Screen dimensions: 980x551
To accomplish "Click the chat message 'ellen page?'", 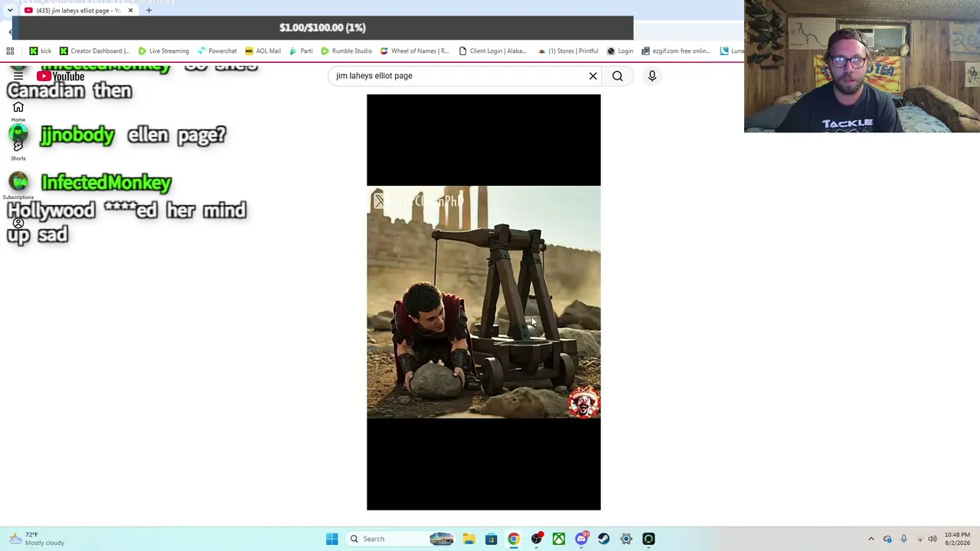I will [x=177, y=135].
